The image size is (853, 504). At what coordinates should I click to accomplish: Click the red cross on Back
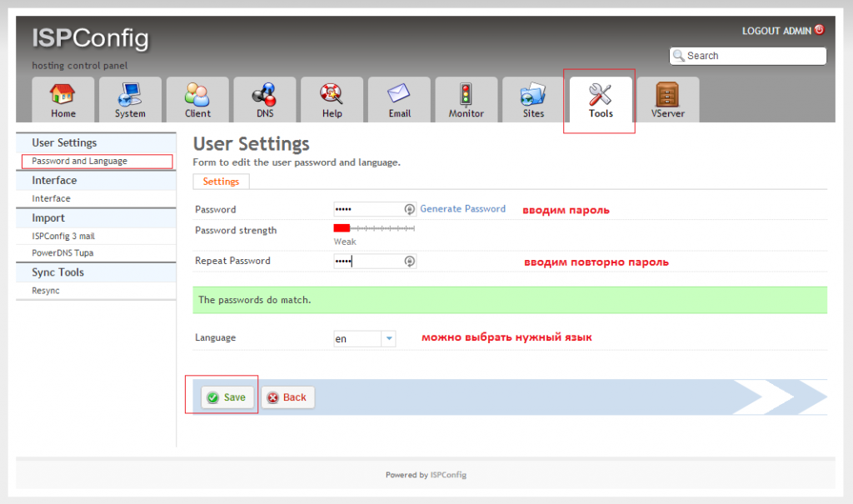272,398
